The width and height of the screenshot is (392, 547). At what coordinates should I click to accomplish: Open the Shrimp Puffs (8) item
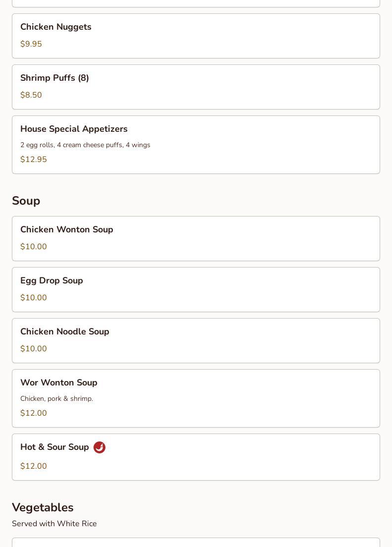click(x=54, y=78)
